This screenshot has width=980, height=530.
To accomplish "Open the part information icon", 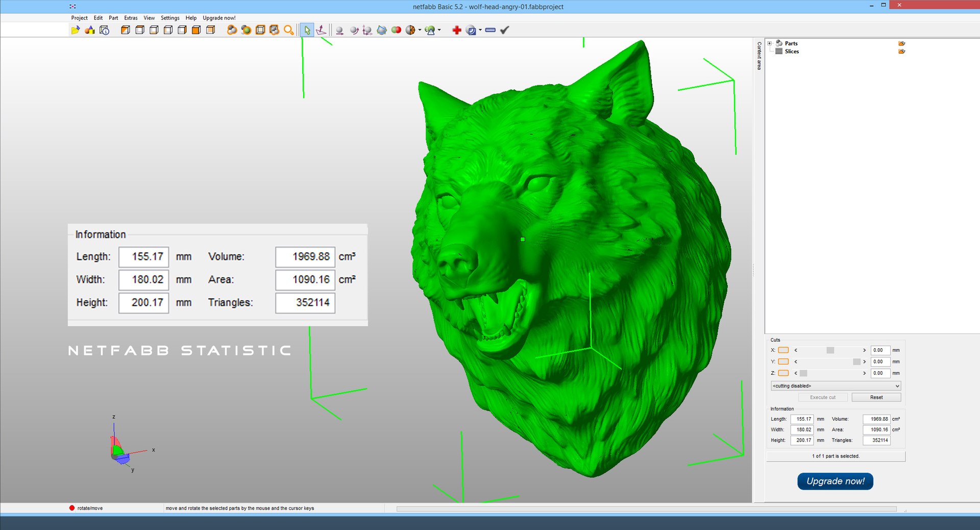I will click(104, 30).
